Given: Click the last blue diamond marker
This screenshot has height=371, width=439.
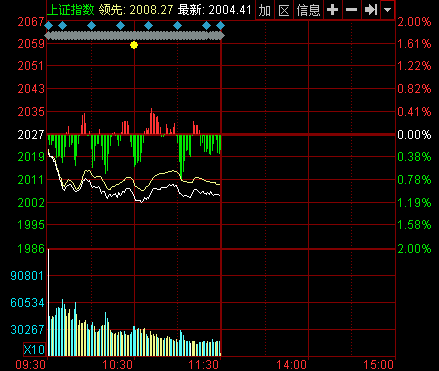Looking at the screenshot, I should [220, 25].
